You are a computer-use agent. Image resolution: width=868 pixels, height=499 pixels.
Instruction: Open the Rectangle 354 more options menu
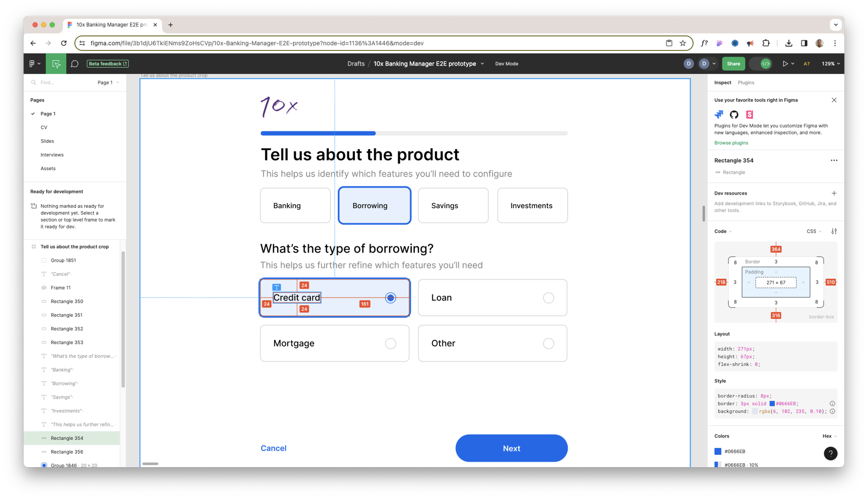tap(834, 161)
